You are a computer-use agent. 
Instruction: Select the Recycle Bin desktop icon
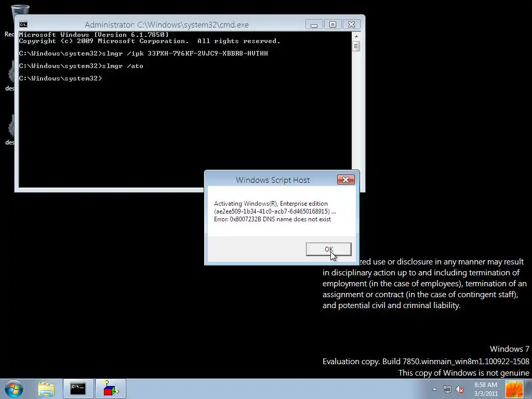tap(14, 20)
